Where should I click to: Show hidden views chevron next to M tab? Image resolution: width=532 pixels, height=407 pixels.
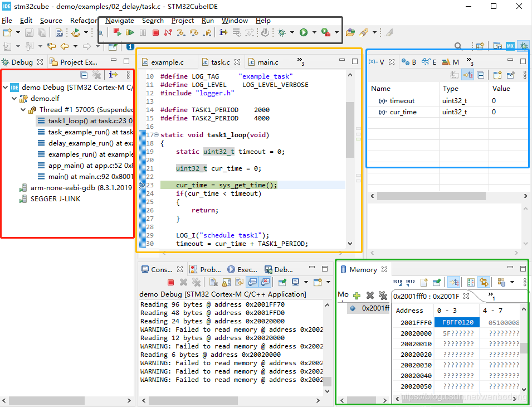[470, 61]
